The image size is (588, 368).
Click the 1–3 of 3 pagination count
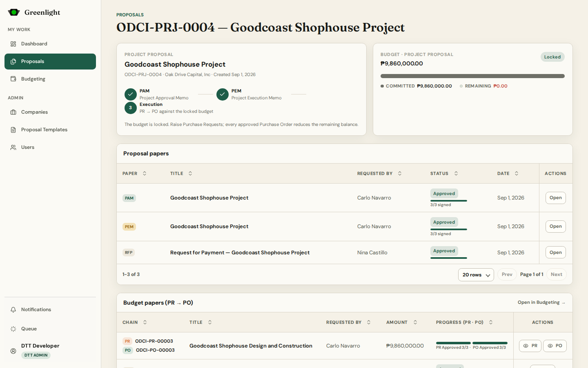tap(131, 274)
